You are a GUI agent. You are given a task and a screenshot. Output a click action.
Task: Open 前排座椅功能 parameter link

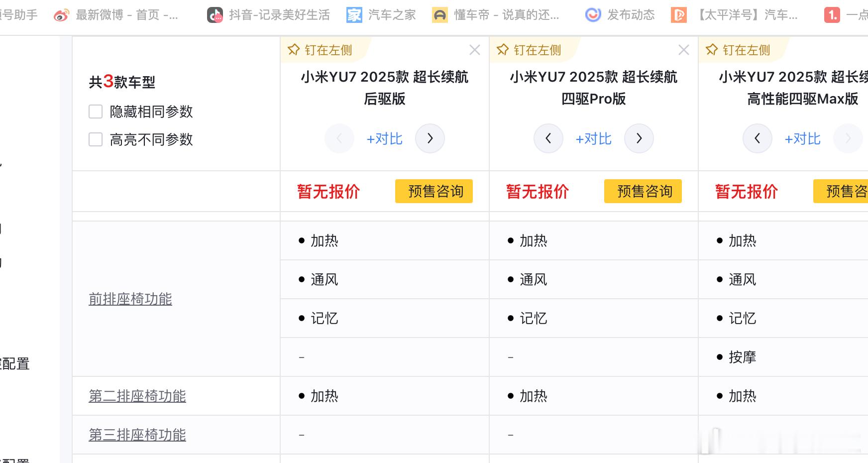(130, 299)
